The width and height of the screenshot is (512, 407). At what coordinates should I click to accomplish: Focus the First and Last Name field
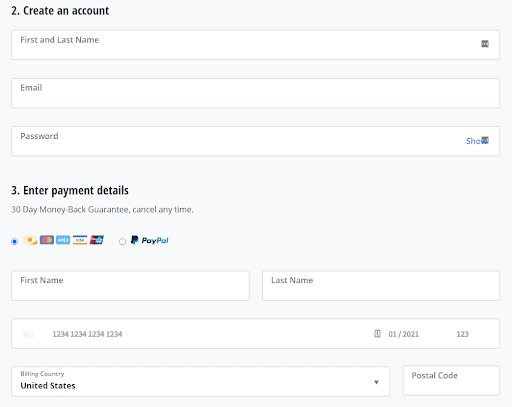(x=255, y=45)
